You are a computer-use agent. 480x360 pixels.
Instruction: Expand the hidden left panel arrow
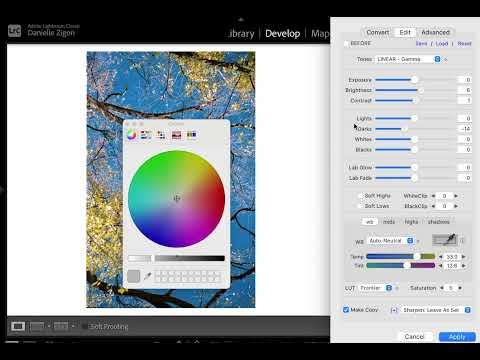tap(2, 190)
